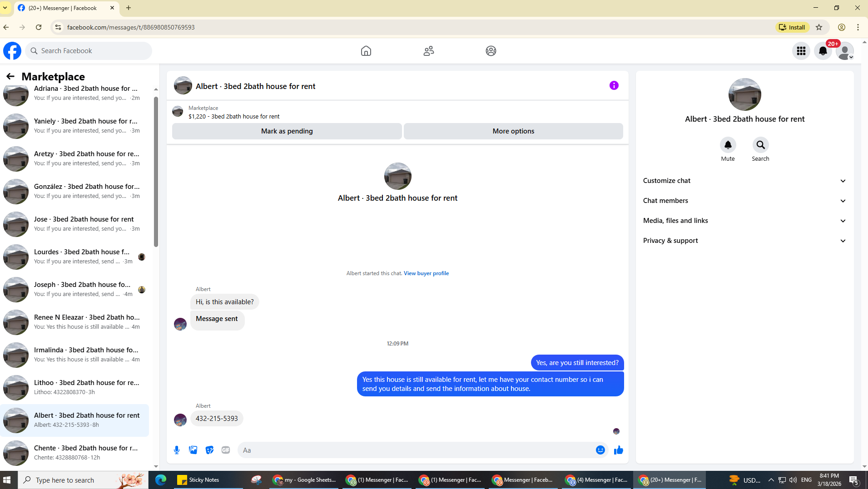Open Lourdes's chat conversation
868x489 pixels.
pyautogui.click(x=74, y=257)
